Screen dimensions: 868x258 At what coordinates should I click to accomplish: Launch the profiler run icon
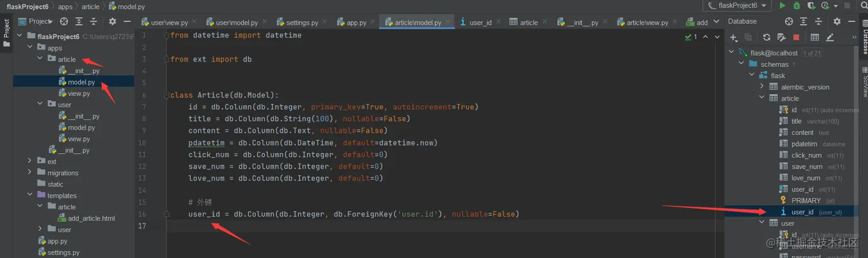click(x=825, y=6)
